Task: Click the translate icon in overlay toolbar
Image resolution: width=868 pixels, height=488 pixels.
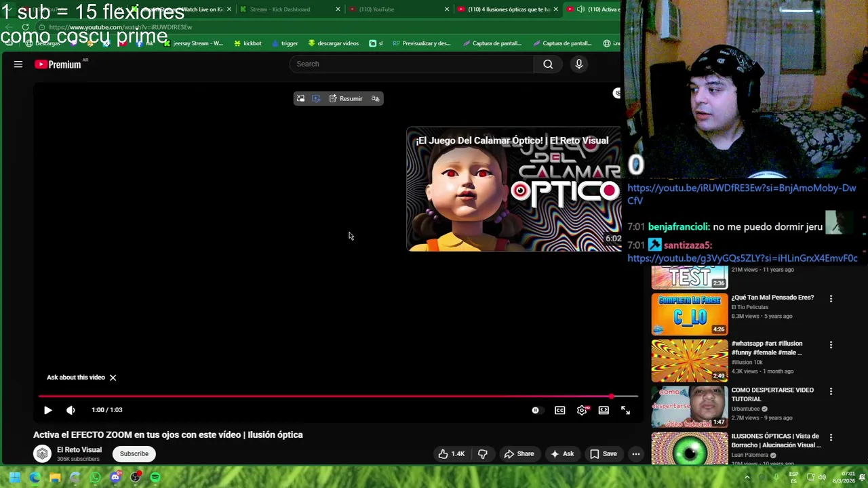Action: point(375,98)
